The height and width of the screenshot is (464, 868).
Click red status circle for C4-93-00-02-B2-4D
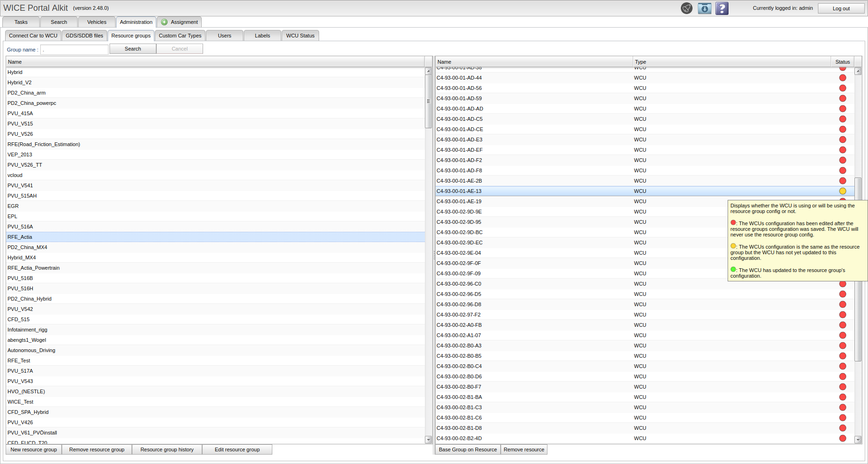[842, 438]
